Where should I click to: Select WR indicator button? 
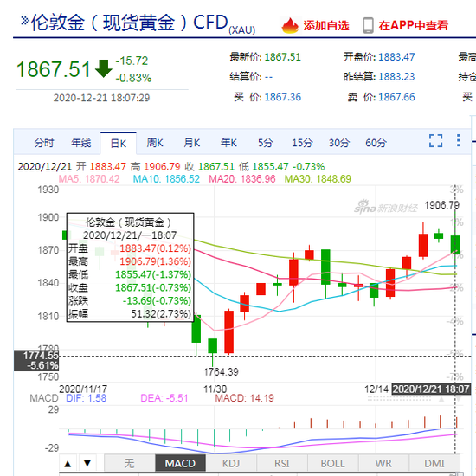coord(383,464)
